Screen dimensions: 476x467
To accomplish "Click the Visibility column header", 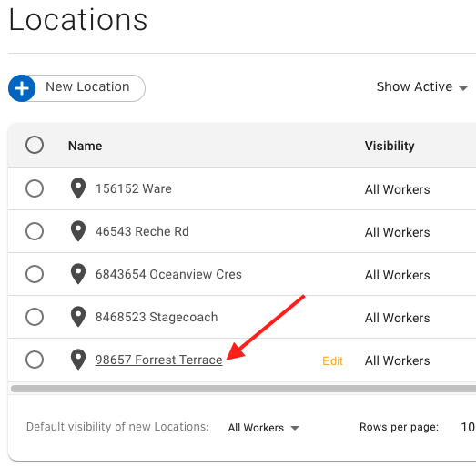I will 390,146.
